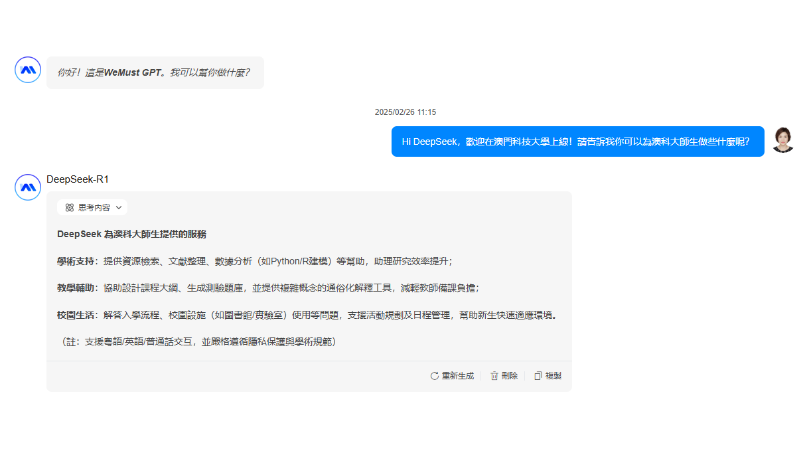Click the note line starting with （註：

pos(198,342)
